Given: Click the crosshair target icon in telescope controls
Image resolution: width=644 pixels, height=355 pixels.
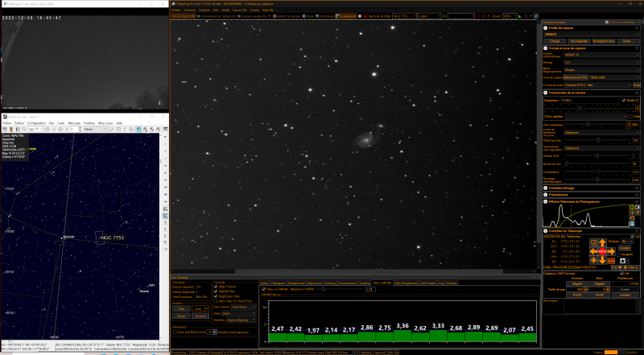Looking at the screenshot, I should click(594, 260).
